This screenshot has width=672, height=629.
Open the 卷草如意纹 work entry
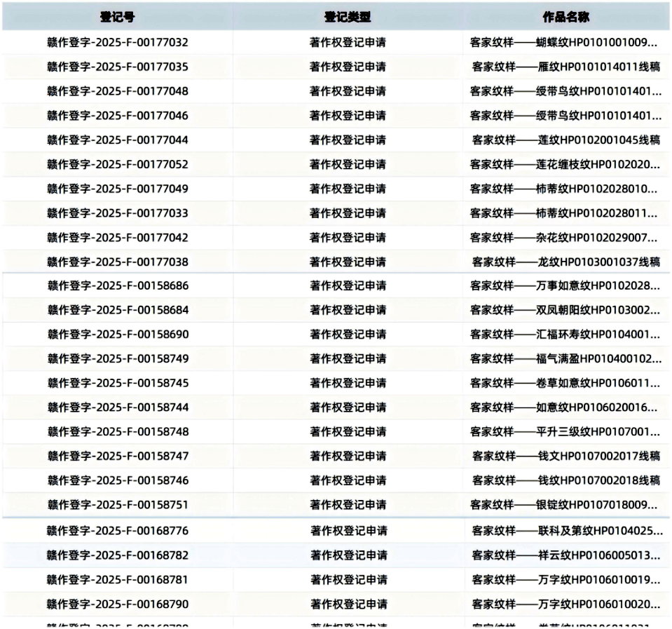point(565,383)
